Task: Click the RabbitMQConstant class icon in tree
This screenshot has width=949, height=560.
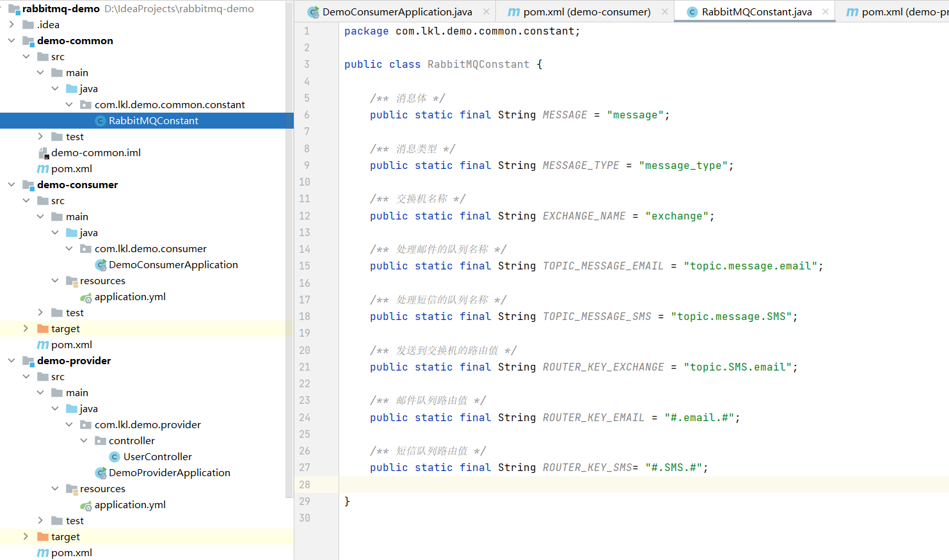Action: tap(100, 121)
